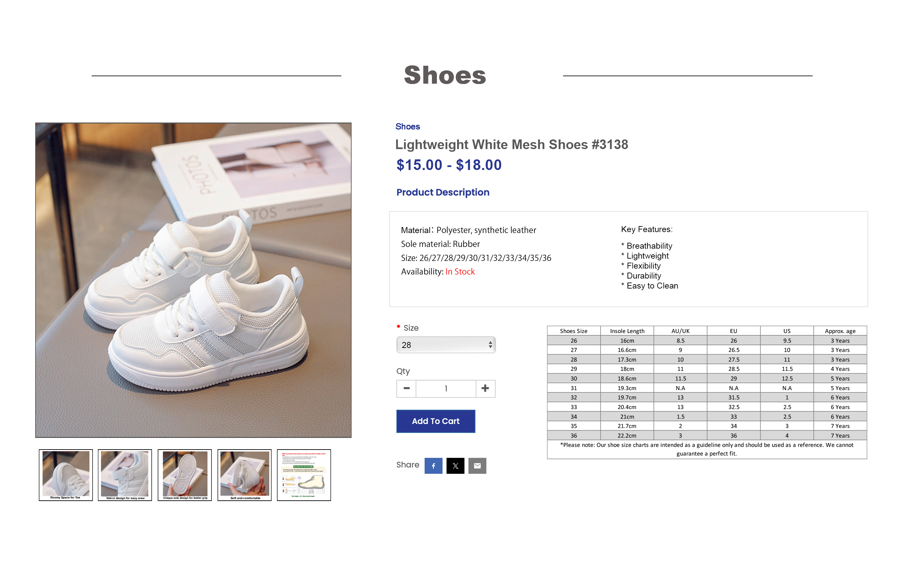View Roomy Space for Toe thumbnail
Screen dimensions: 907x588
[x=65, y=475]
